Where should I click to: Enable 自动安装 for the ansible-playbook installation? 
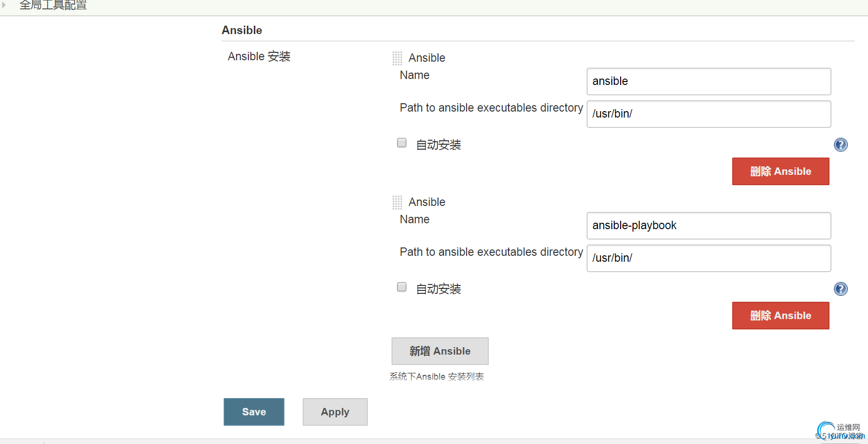[x=402, y=287]
